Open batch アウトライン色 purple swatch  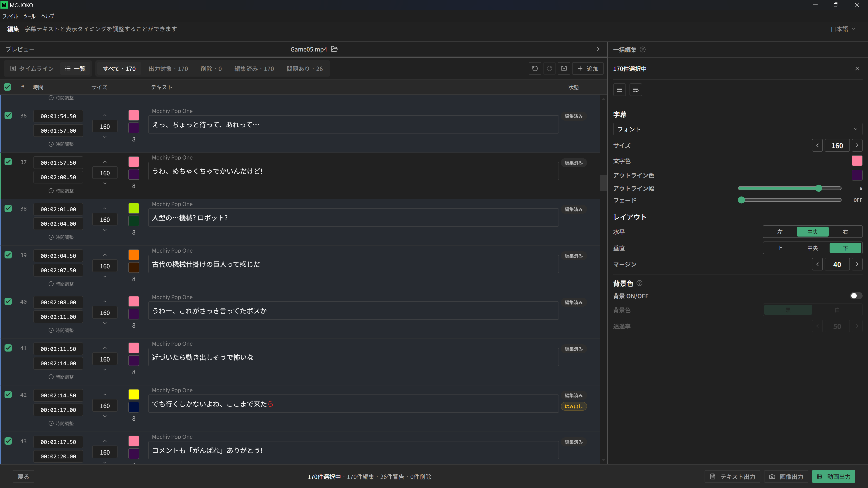(857, 175)
